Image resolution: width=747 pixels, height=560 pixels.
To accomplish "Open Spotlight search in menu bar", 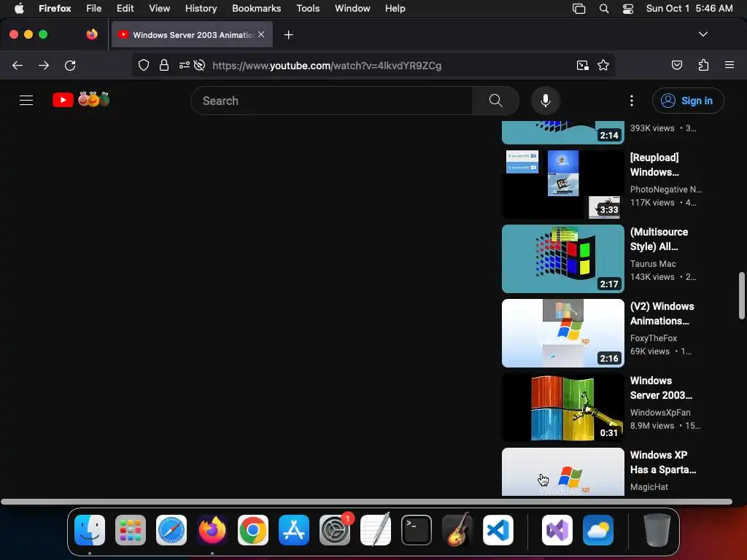I will coord(603,9).
